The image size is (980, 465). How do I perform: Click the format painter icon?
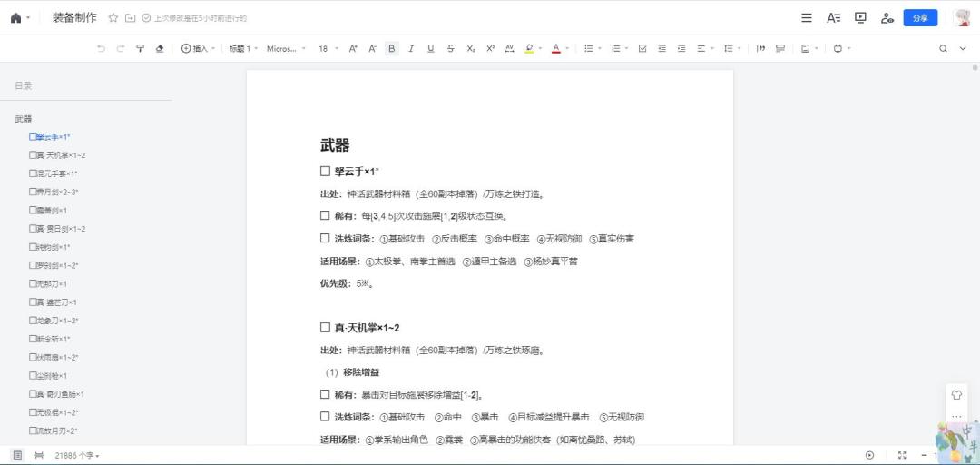[x=141, y=49]
